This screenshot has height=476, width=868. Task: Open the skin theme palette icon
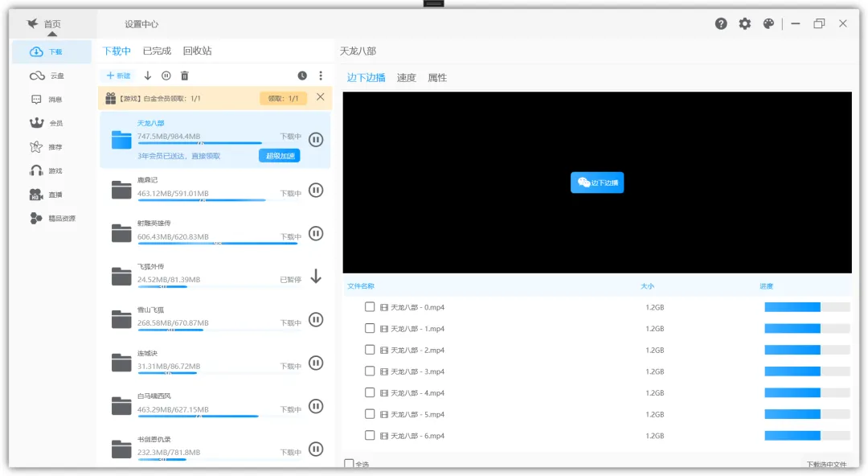click(768, 24)
